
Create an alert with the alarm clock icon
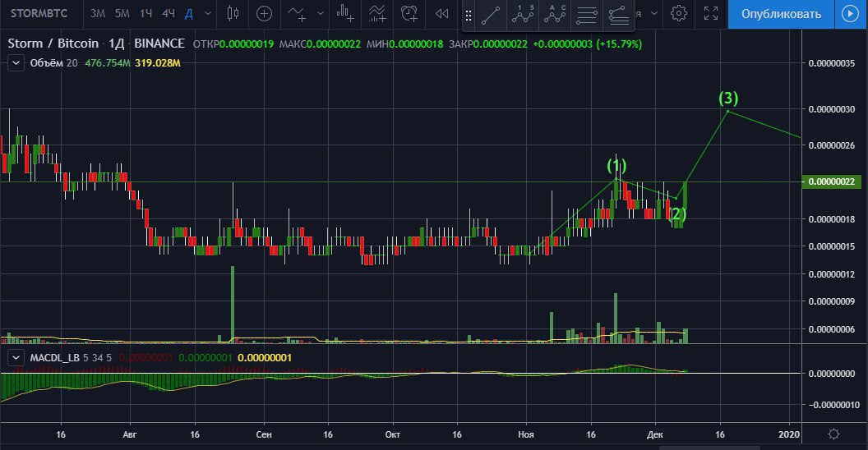click(409, 13)
